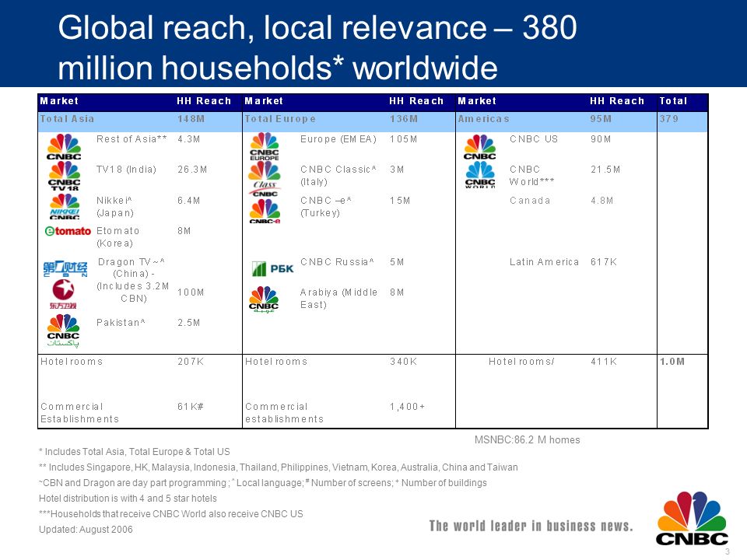
Task: Click the 'Pakistan^' market label
Action: click(121, 323)
